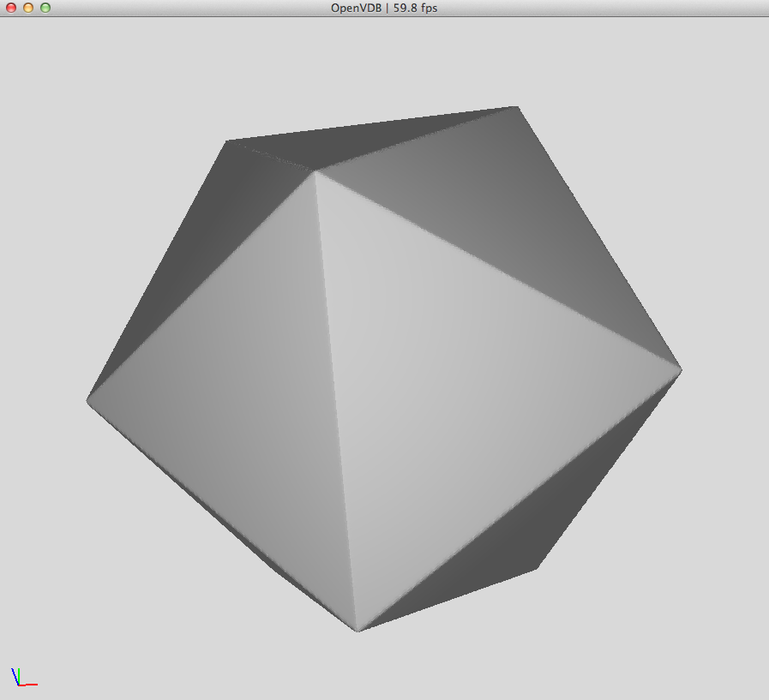769x700 pixels.
Task: Close the OpenVDB viewer window
Action: (x=11, y=8)
